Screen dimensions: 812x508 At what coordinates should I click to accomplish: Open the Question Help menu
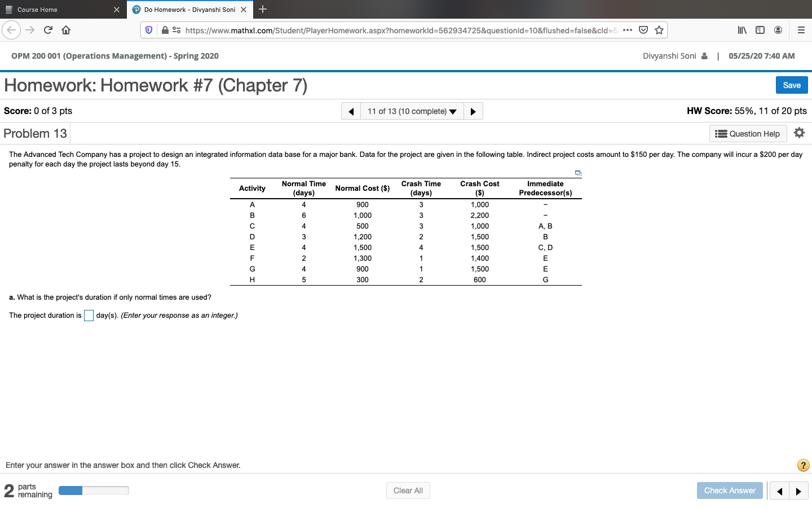pos(748,133)
